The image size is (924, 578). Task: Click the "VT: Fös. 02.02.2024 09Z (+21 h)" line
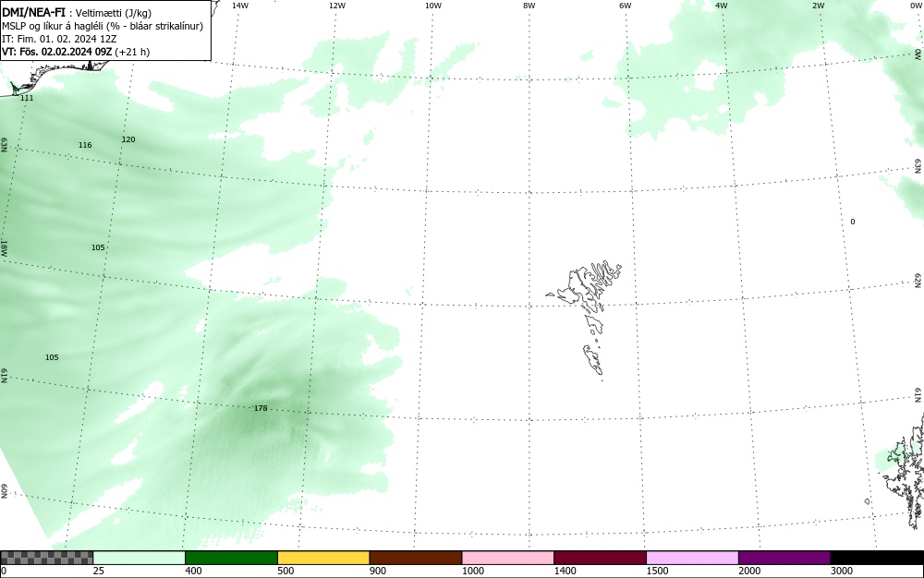coord(76,52)
